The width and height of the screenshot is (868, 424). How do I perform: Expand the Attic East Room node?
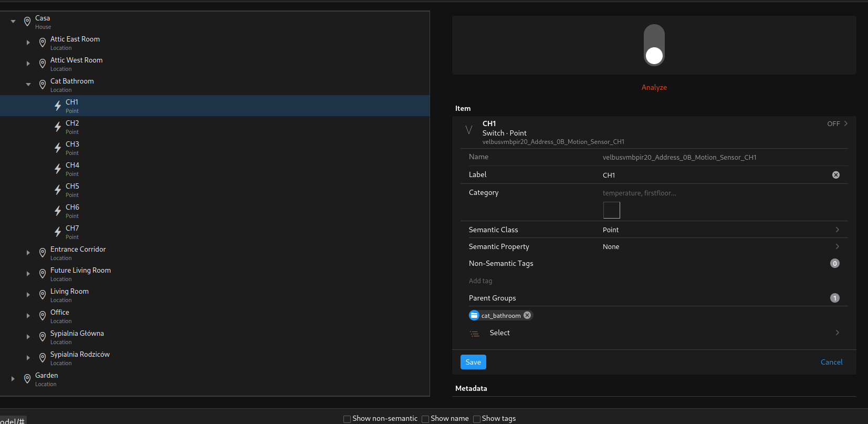pyautogui.click(x=28, y=43)
